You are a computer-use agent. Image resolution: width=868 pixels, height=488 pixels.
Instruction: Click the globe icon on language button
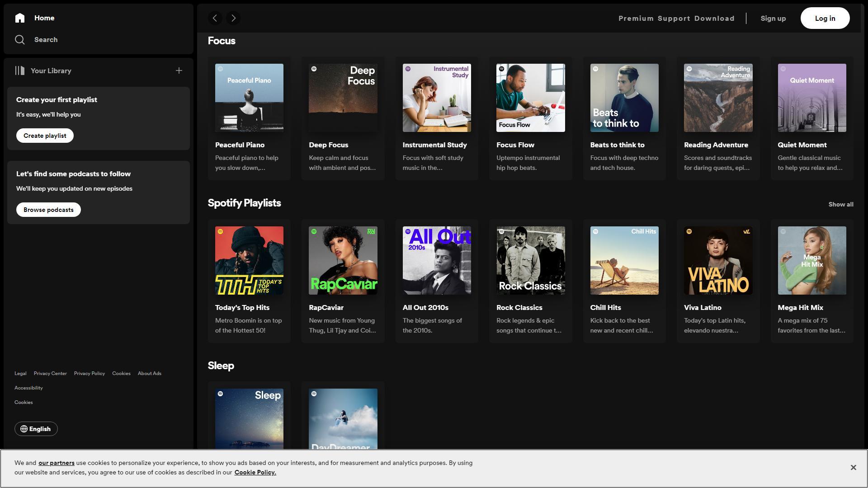point(24,429)
